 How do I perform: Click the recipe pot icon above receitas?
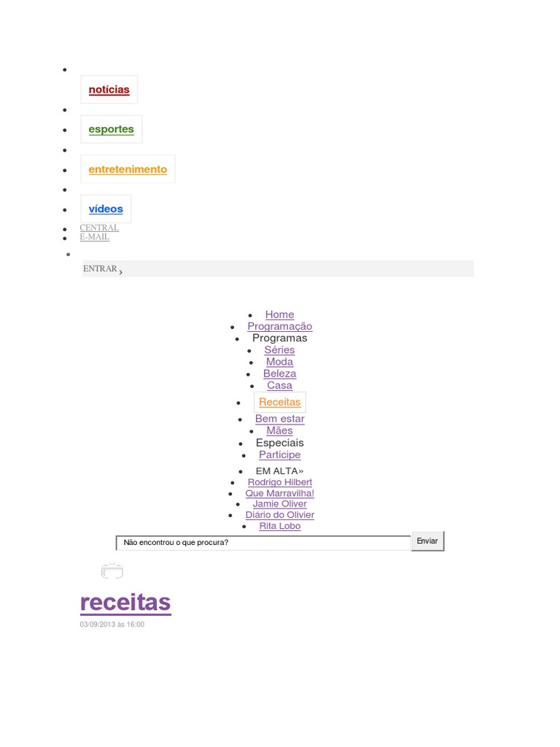(x=112, y=571)
